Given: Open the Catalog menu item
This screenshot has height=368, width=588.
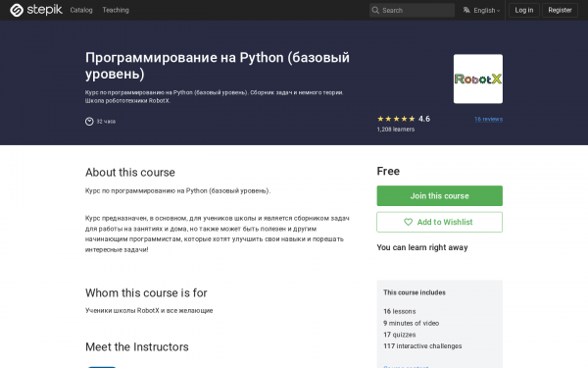Looking at the screenshot, I should click(81, 10).
